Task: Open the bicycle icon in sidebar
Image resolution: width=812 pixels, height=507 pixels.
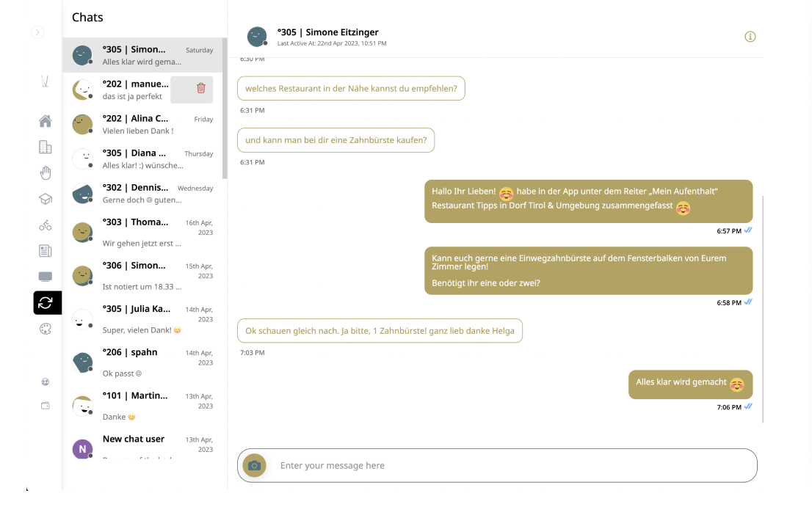Action: [x=46, y=225]
